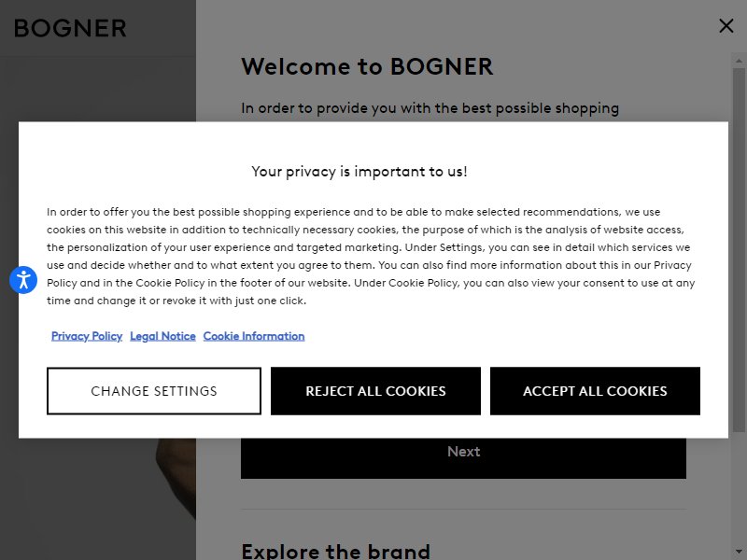Image resolution: width=747 pixels, height=560 pixels.
Task: Click the cookie description paragraph text
Action: pos(371,256)
